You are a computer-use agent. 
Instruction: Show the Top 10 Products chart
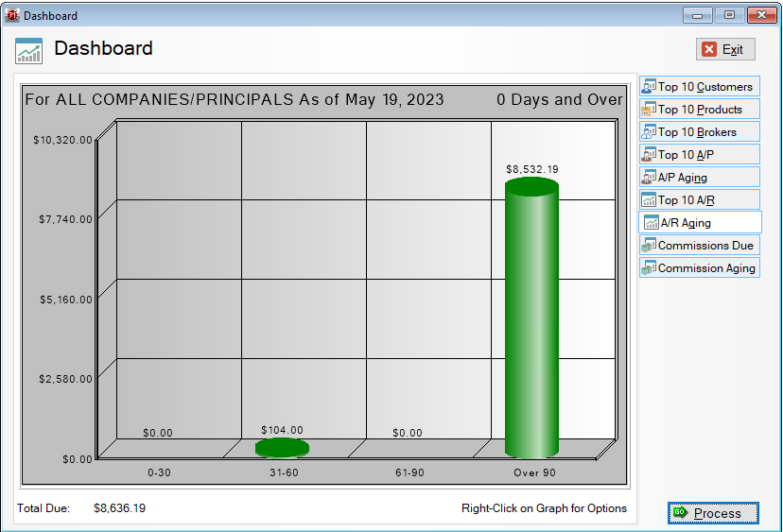point(699,110)
